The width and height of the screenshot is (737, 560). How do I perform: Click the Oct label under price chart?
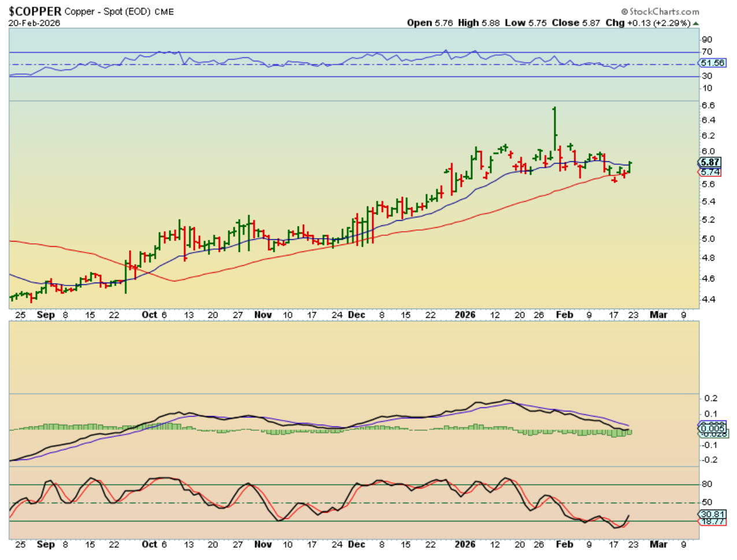pos(149,315)
